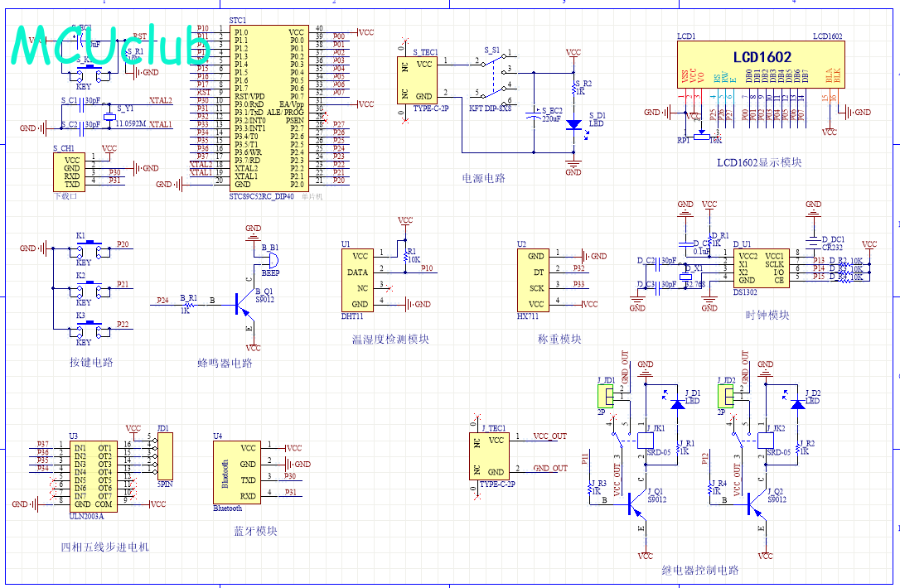Select the S_EC2 220uF capacitor

pyautogui.click(x=534, y=114)
